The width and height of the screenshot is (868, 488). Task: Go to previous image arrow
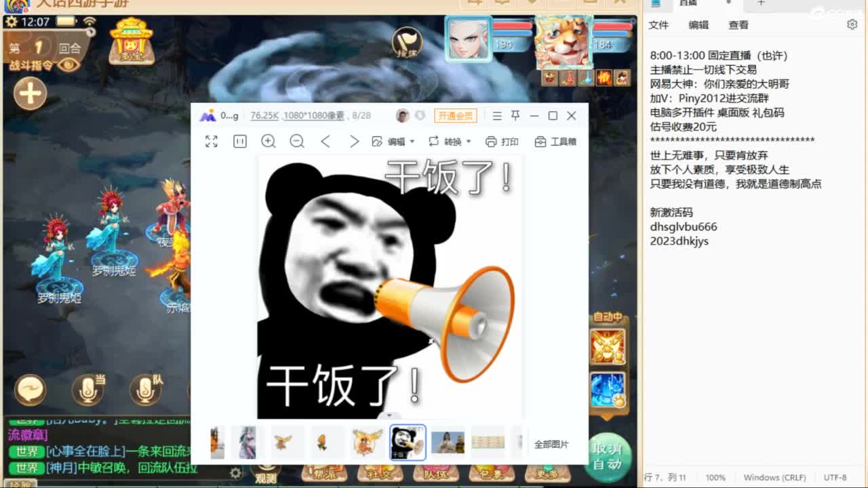pos(325,141)
